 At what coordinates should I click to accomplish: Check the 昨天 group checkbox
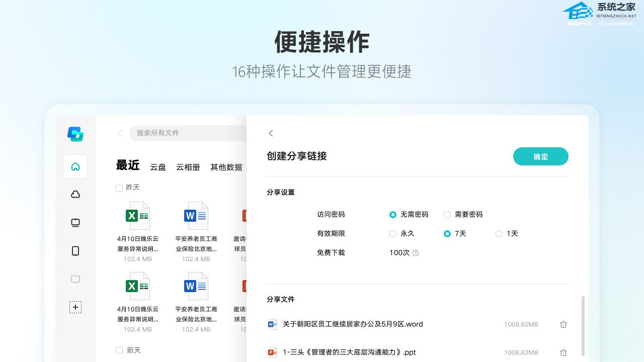pos(119,188)
